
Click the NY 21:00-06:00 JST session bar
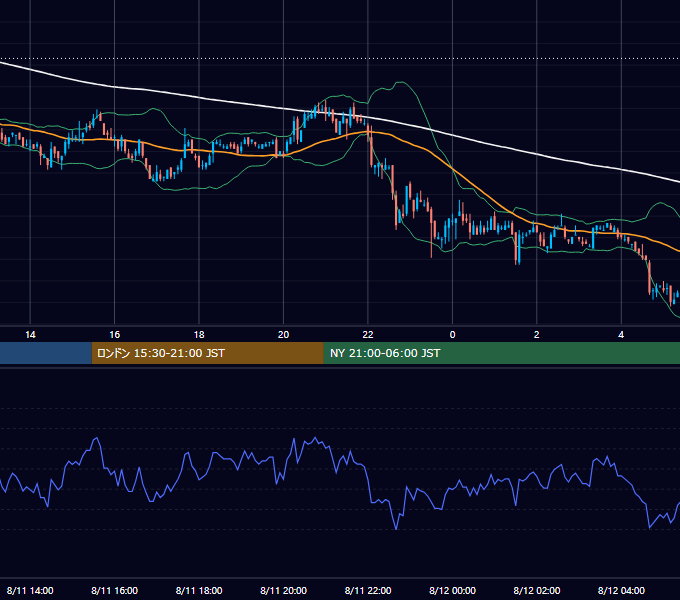pos(502,353)
